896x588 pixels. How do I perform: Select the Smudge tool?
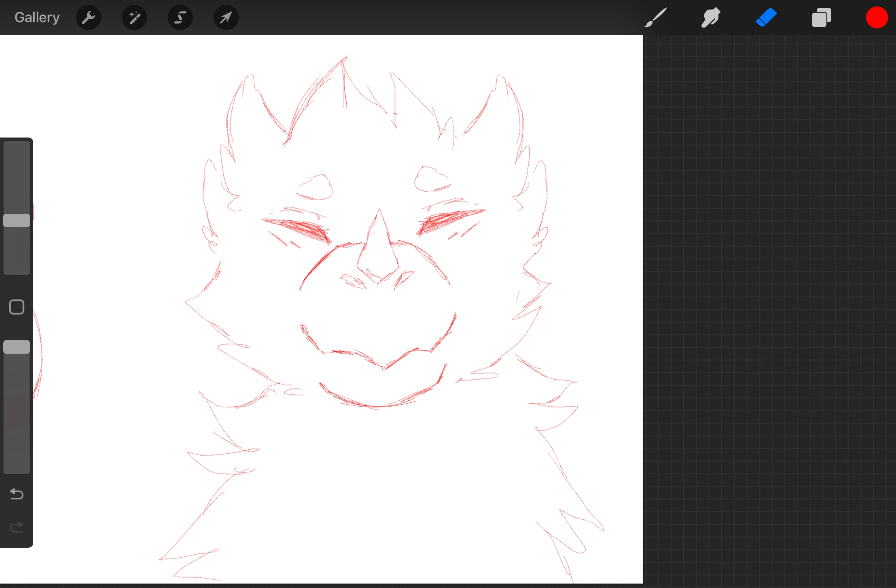[711, 17]
